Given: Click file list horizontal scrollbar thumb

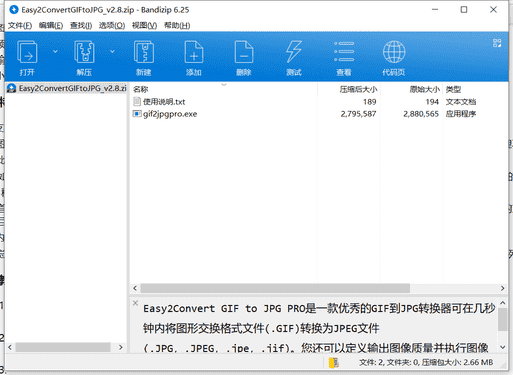Looking at the screenshot, I should tap(275, 288).
